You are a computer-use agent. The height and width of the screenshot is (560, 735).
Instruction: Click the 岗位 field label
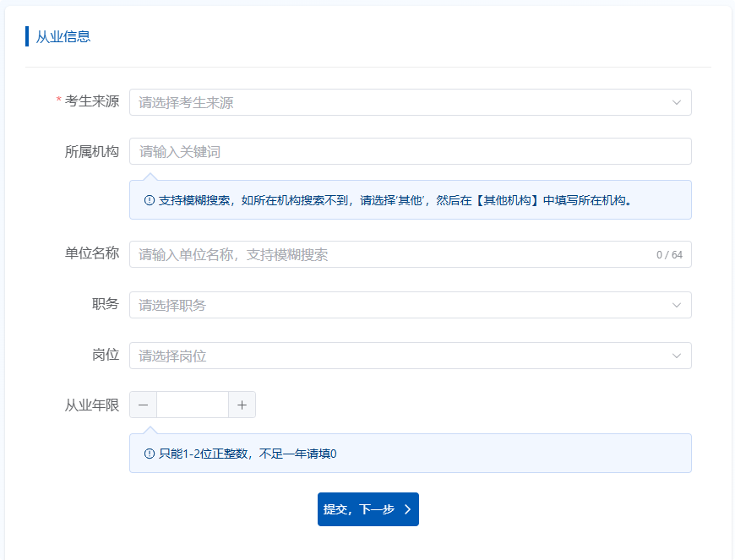(x=106, y=356)
